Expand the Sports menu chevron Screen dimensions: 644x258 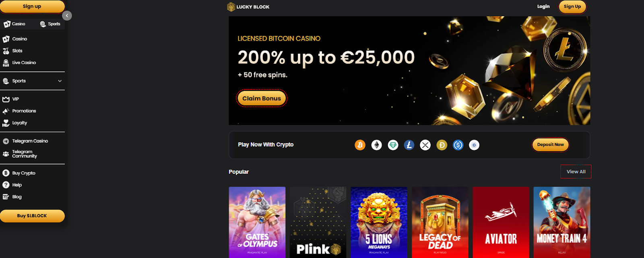[x=60, y=81]
